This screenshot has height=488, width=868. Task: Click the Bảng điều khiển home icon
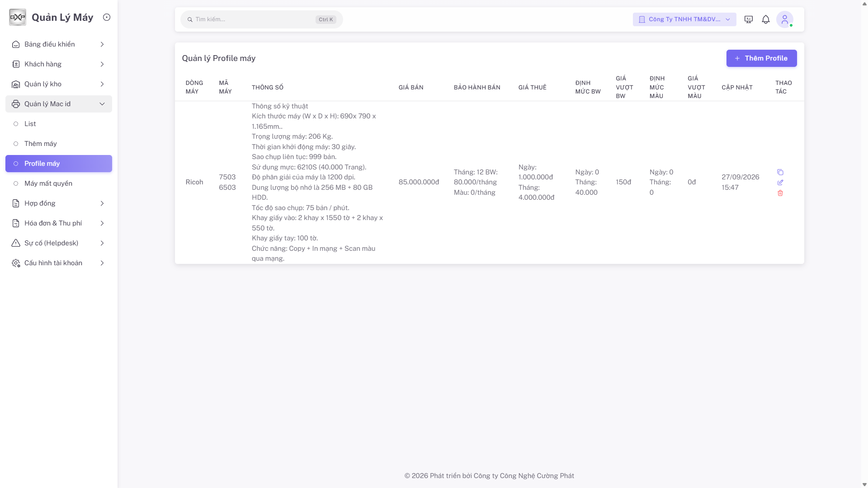click(x=16, y=44)
